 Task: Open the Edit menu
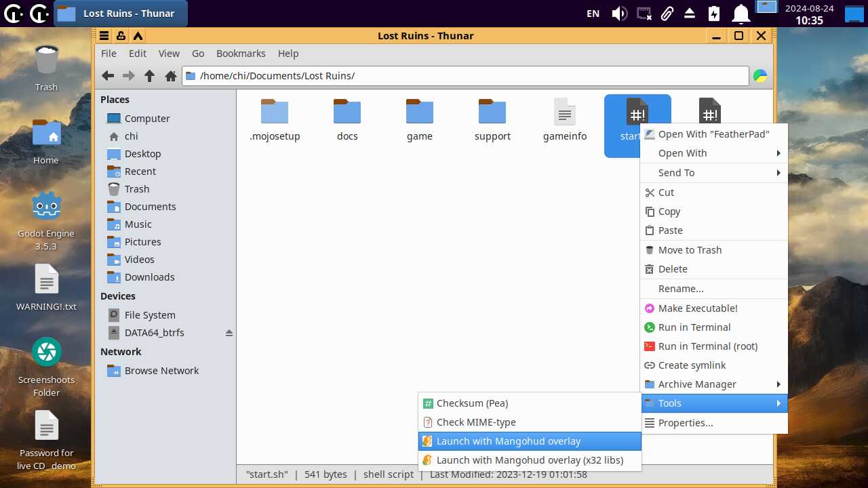click(x=138, y=54)
